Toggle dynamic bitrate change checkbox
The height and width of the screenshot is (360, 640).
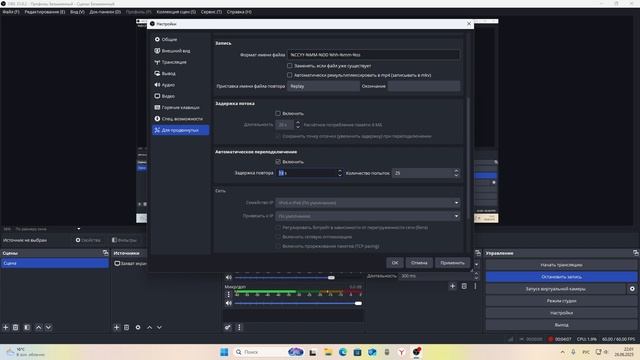[278, 228]
